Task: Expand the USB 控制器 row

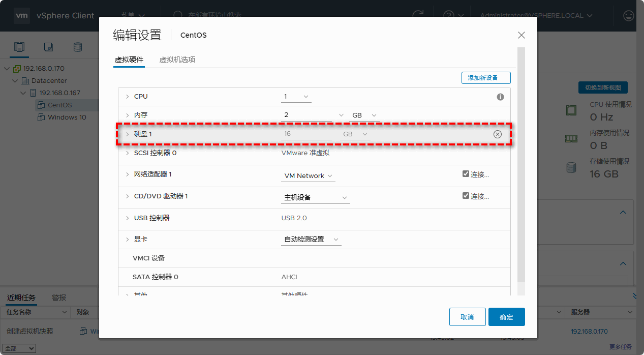Action: [128, 218]
